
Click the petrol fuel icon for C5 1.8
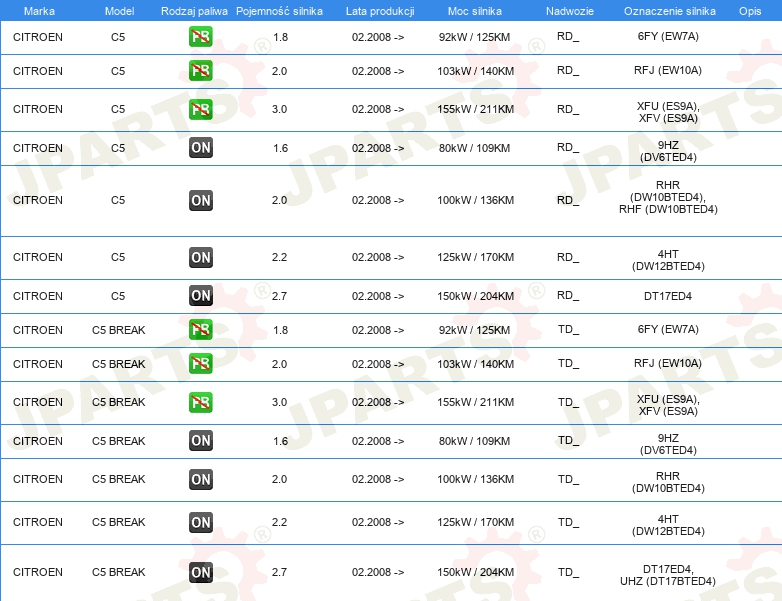[x=200, y=36]
